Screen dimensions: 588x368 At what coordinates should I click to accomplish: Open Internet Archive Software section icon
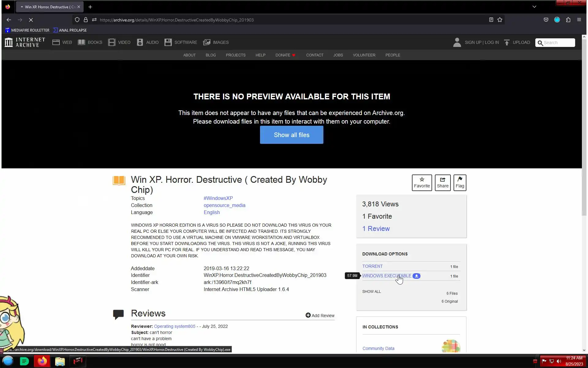[168, 42]
